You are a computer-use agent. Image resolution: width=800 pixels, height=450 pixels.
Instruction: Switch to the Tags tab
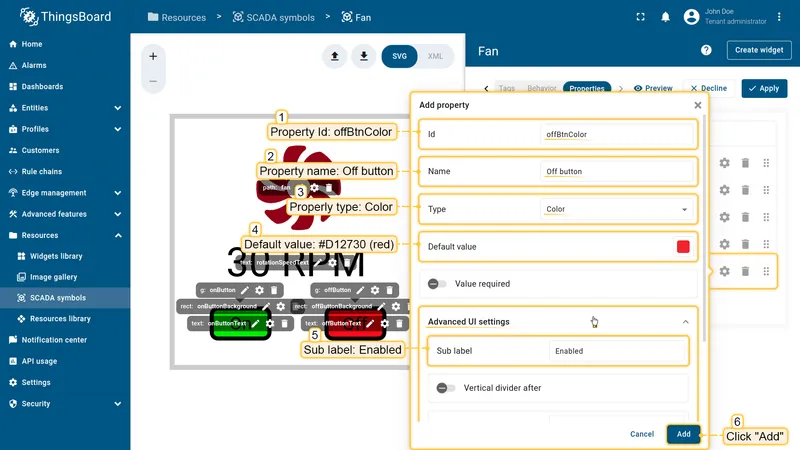tap(507, 88)
